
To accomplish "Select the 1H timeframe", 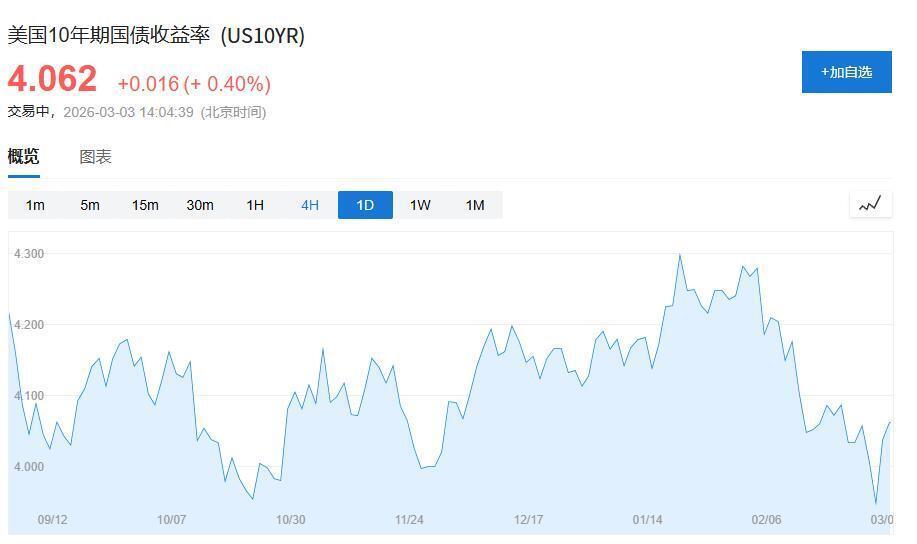I will tap(255, 205).
